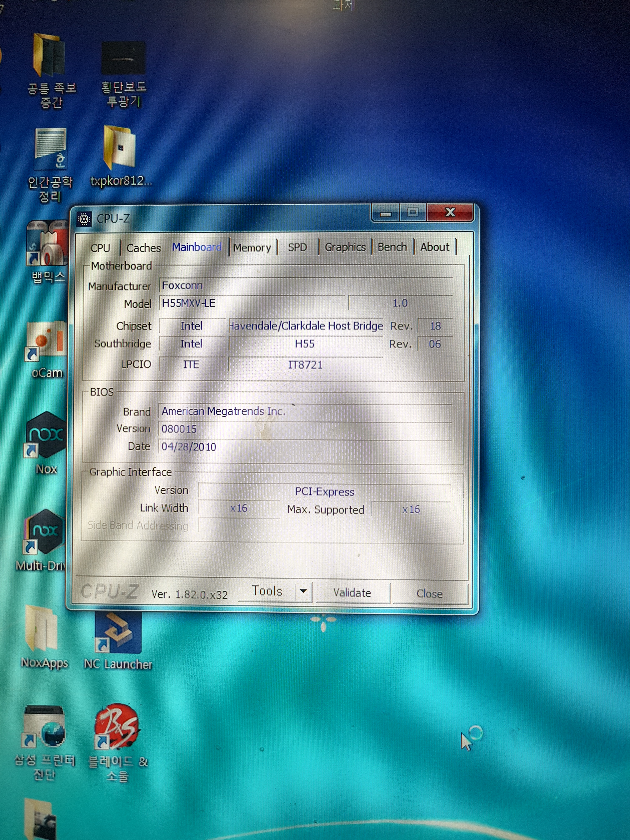Click the H55 southbridge value

coord(305,344)
